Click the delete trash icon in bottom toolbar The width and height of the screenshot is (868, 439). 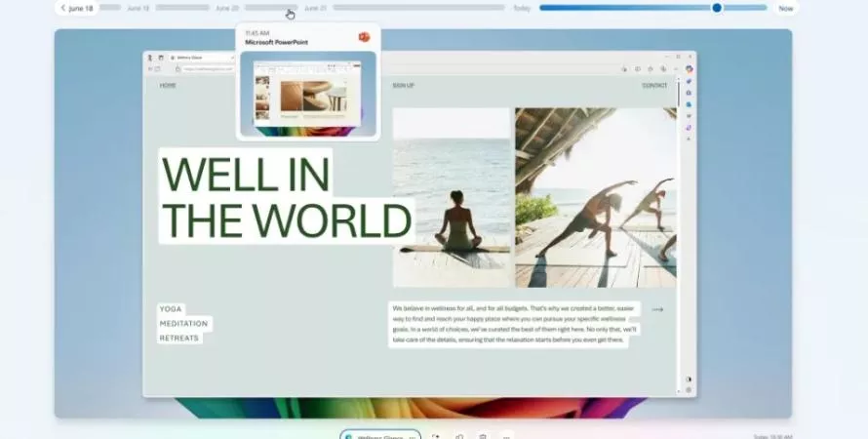tap(482, 437)
